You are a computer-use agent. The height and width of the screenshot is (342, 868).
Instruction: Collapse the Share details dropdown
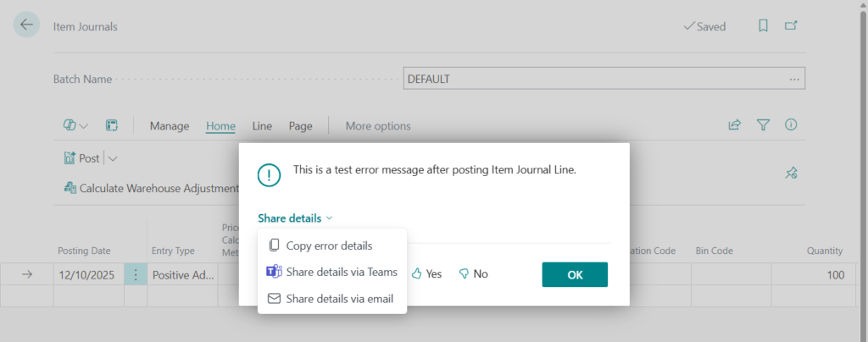295,218
